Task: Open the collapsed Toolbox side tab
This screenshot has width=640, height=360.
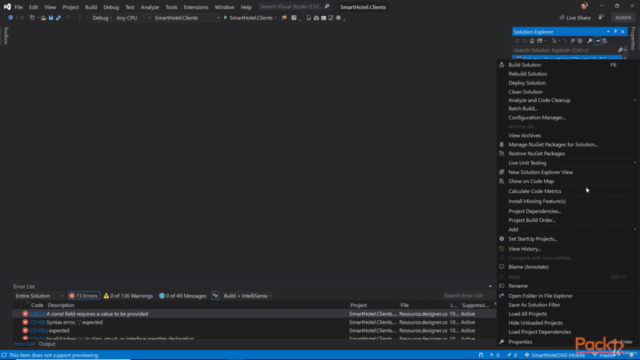Action: (x=6, y=36)
